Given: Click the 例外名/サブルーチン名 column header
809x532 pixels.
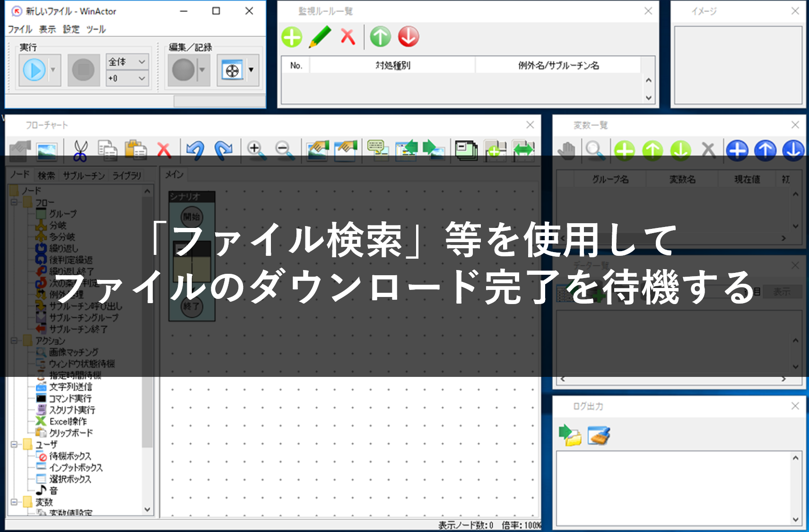Looking at the screenshot, I should pyautogui.click(x=558, y=65).
